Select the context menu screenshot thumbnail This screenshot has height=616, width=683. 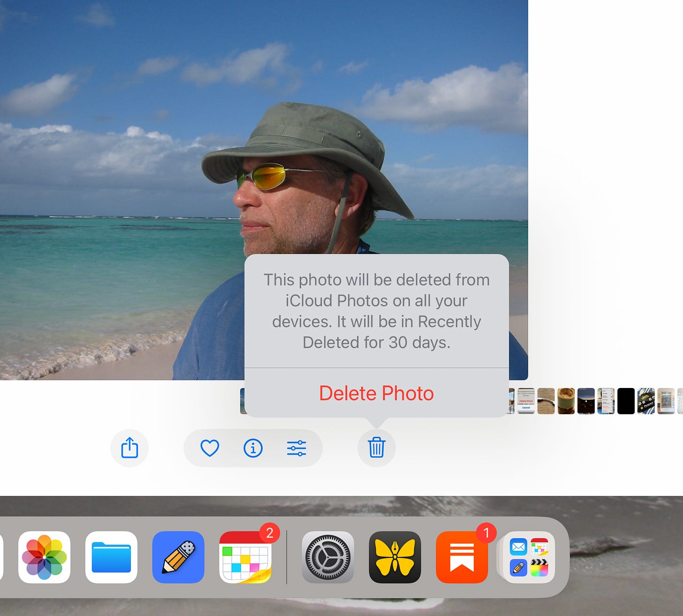tap(606, 401)
